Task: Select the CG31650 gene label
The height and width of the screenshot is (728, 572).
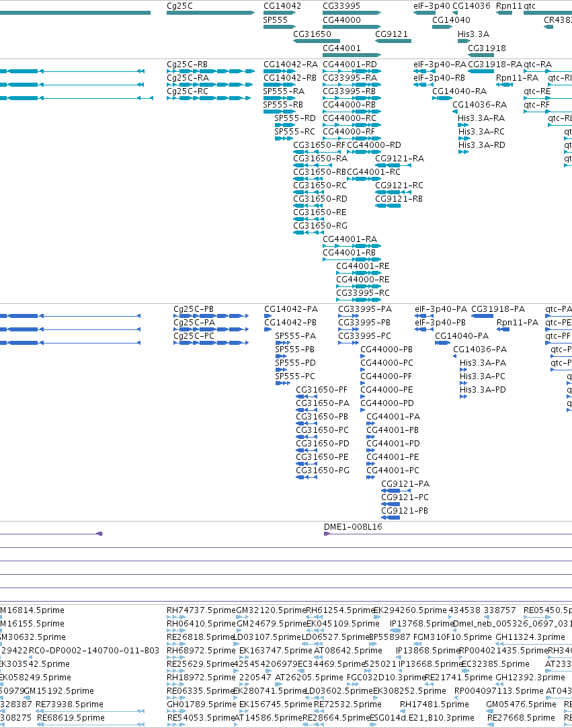Action: click(312, 34)
